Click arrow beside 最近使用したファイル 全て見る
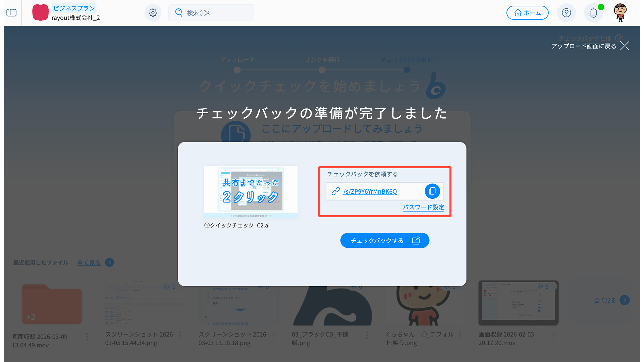The height and width of the screenshot is (362, 644). click(x=109, y=262)
